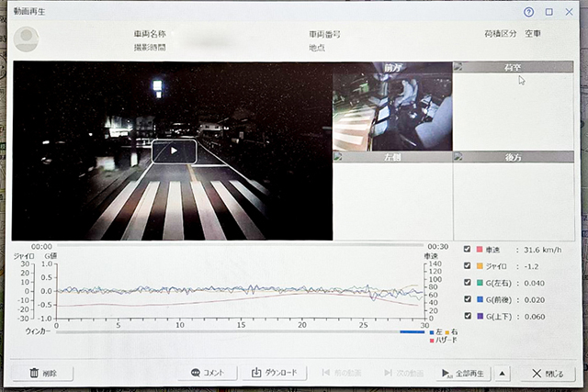Toggle the G(前後) graph checkbox

(x=468, y=299)
